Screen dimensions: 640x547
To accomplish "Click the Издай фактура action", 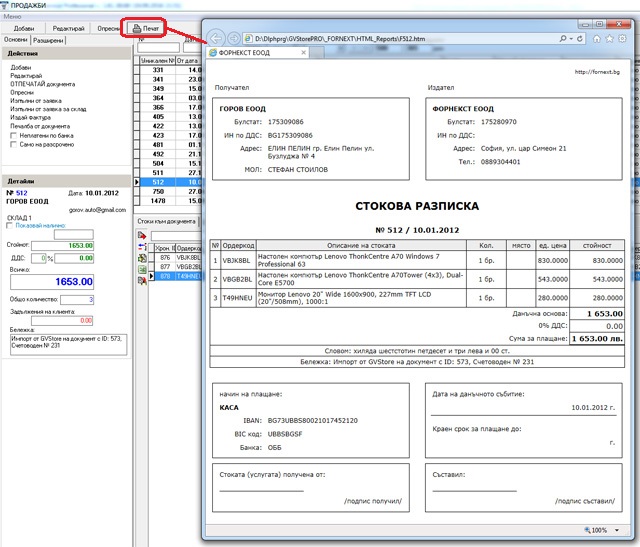I will [x=31, y=118].
